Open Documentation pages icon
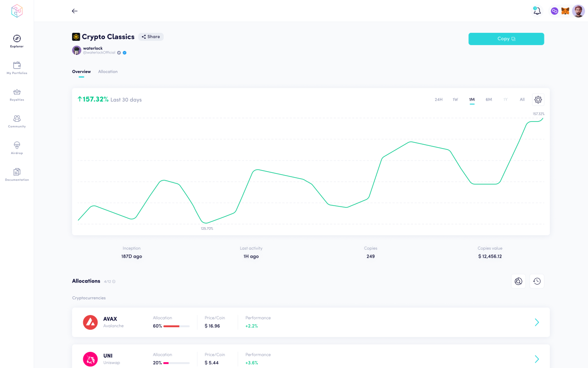 pos(17,172)
